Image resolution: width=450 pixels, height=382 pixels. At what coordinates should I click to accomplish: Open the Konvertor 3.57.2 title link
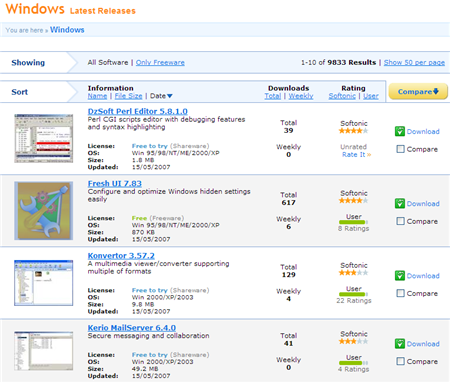121,256
